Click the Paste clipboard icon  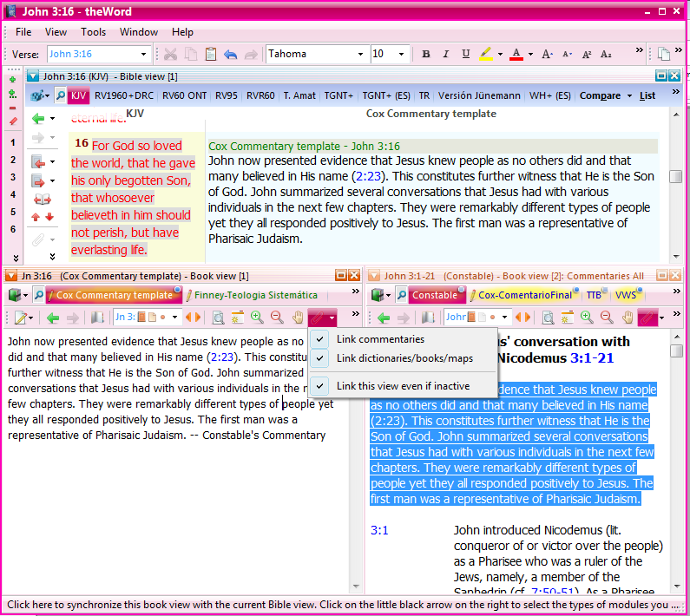click(x=211, y=54)
